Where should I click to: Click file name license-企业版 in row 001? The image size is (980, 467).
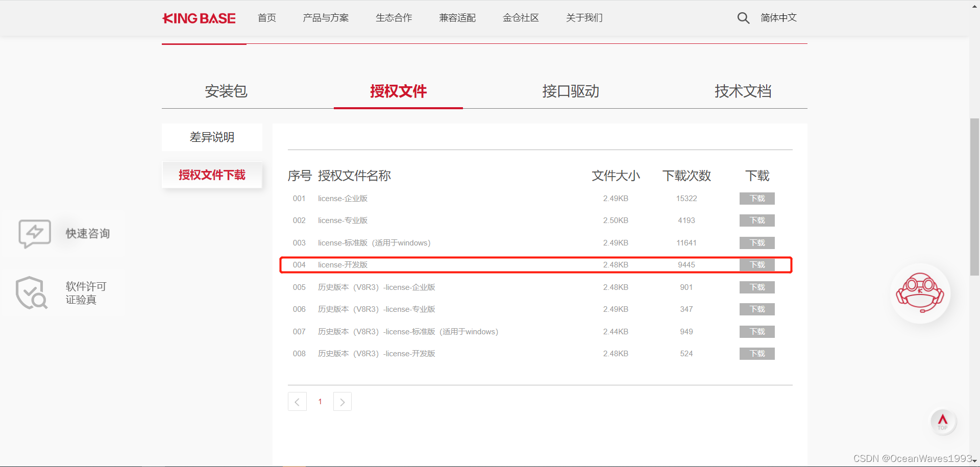pos(343,199)
